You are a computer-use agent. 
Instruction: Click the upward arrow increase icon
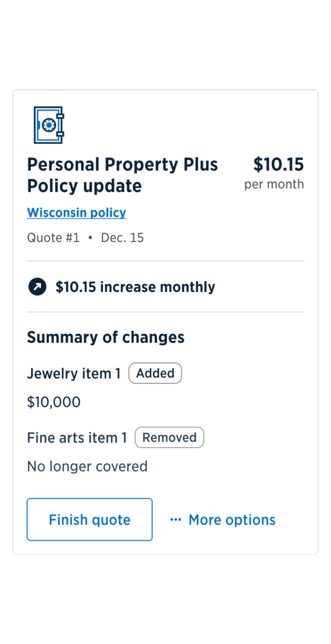(37, 287)
